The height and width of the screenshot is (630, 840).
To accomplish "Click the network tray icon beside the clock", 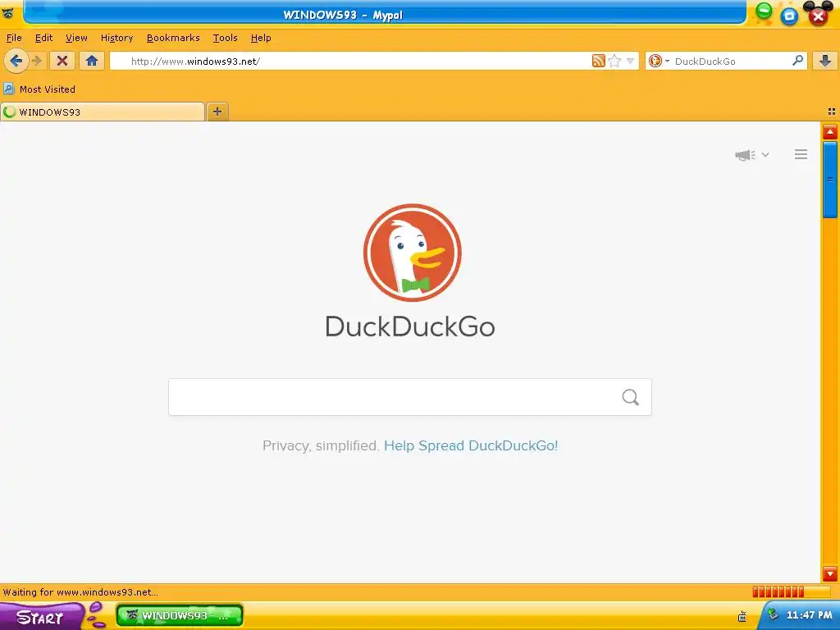I will click(773, 614).
